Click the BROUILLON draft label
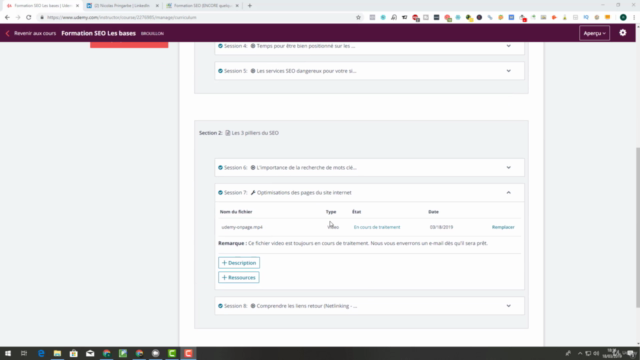The height and width of the screenshot is (360, 640). [152, 33]
